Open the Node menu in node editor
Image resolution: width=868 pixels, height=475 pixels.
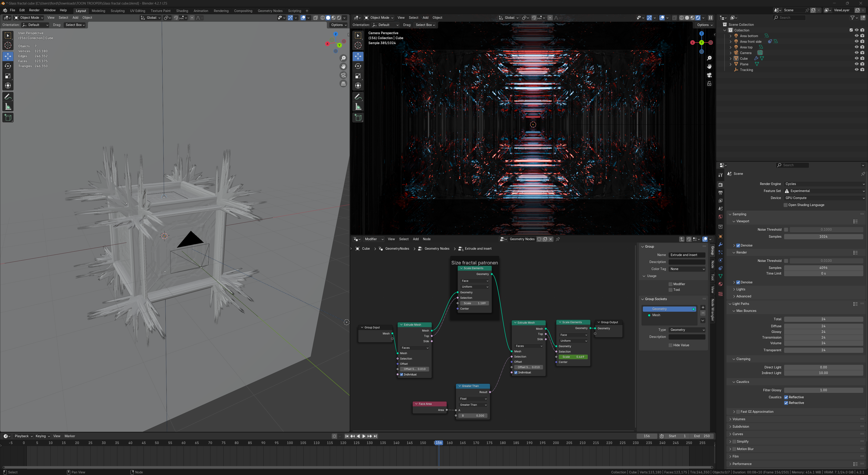point(427,239)
